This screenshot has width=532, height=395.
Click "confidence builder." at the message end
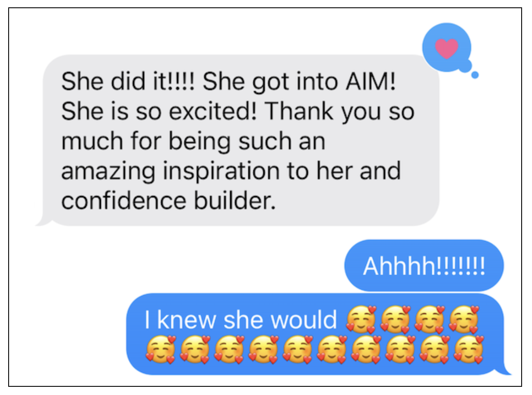[x=168, y=200]
